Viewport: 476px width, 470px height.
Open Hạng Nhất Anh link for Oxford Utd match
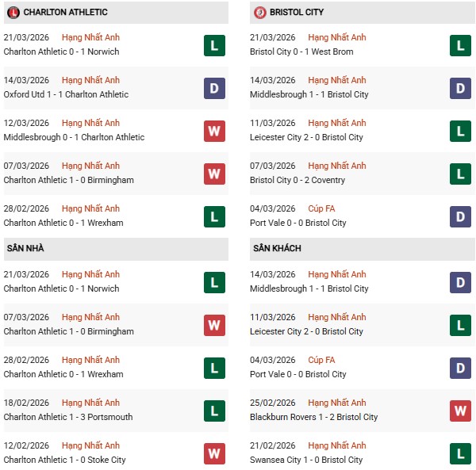(x=90, y=81)
